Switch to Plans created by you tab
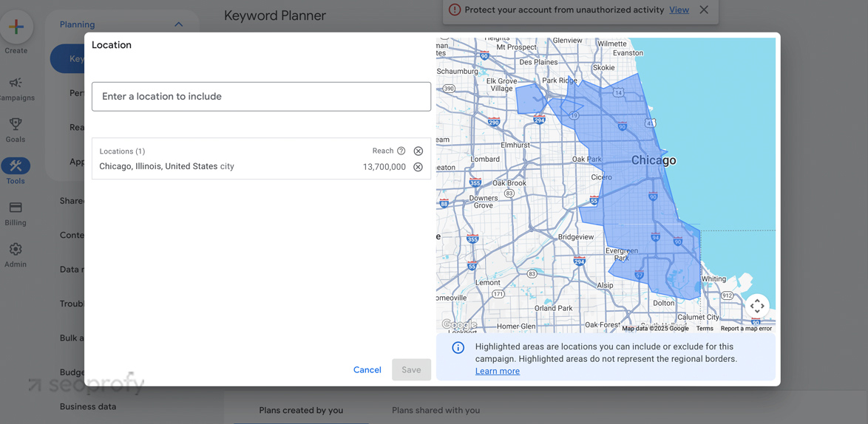Screen dimensions: 868x424 (301, 410)
